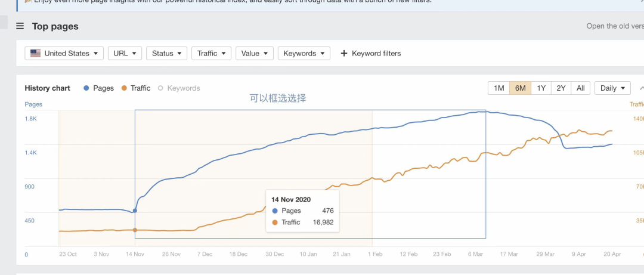Viewport: 644px width, 275px height.
Task: Switch to the 1Y time range
Action: click(541, 88)
